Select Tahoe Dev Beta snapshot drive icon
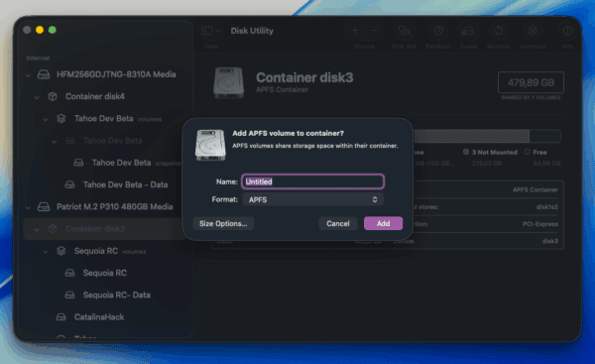Screen dimensions: 595x364 point(78,163)
